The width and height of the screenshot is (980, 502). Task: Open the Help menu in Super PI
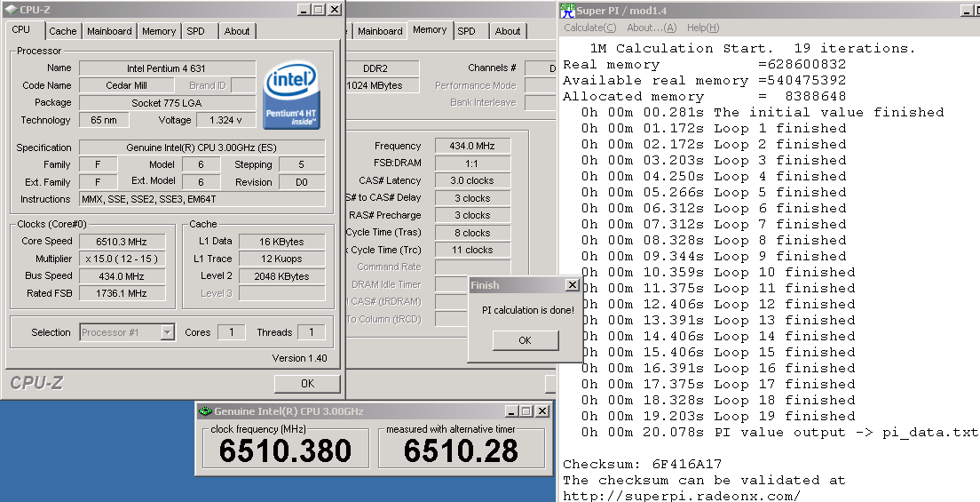click(x=703, y=28)
